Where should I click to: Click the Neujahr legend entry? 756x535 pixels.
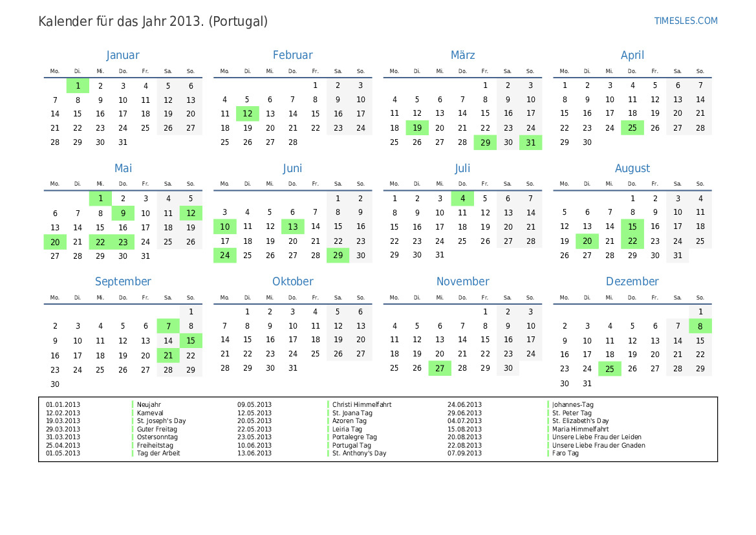147,405
